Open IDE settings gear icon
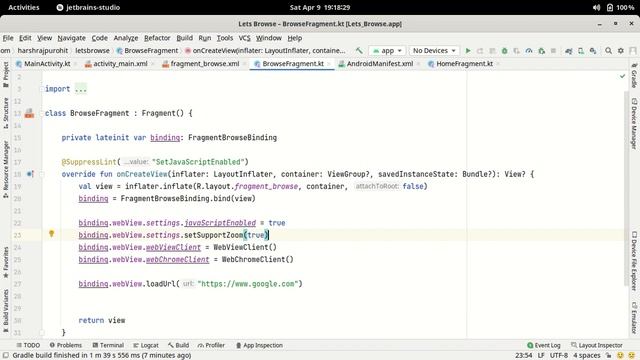The width and height of the screenshot is (640, 360). (621, 51)
